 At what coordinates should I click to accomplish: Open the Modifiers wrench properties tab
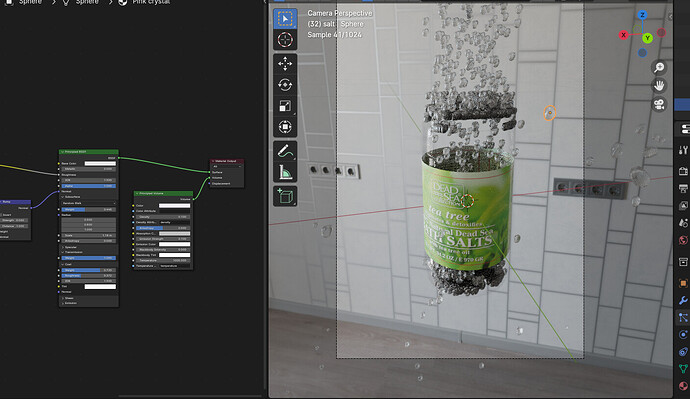(x=683, y=300)
